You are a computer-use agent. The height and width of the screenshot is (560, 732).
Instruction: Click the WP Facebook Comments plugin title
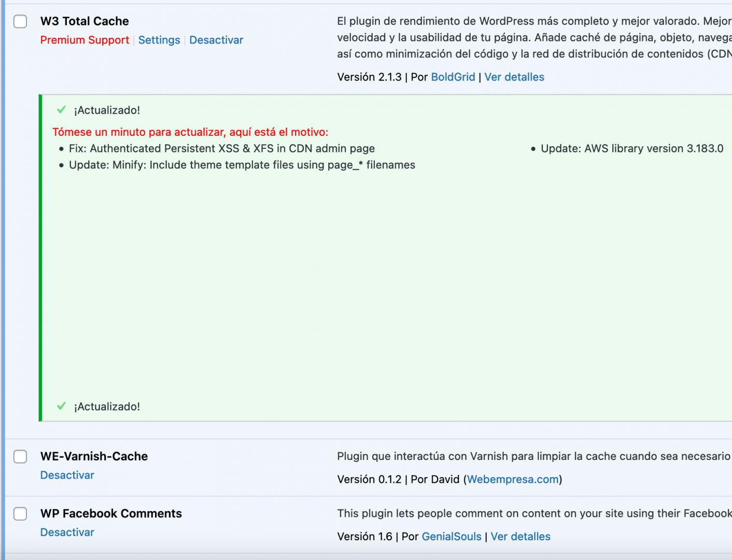[x=111, y=513]
